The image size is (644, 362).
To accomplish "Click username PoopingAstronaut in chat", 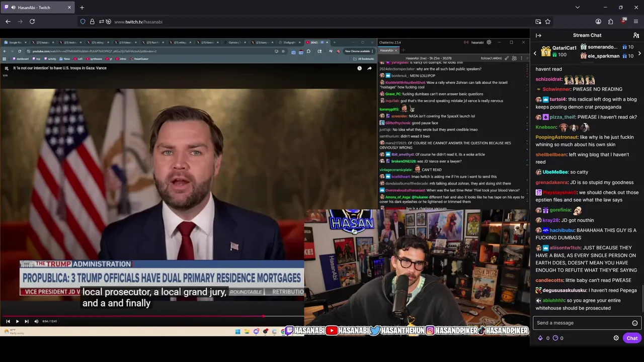I will point(557,137).
